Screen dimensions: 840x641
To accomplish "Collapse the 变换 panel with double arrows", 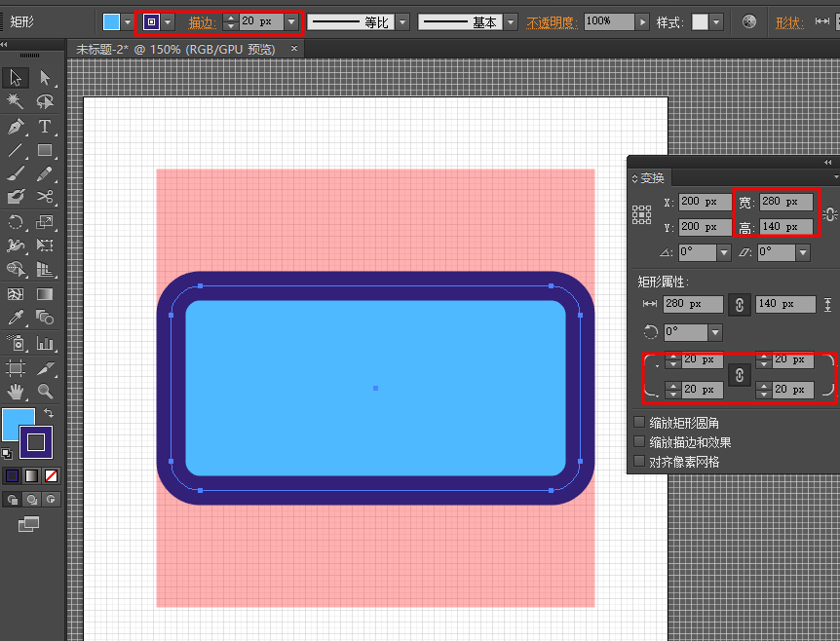I will pos(827,162).
